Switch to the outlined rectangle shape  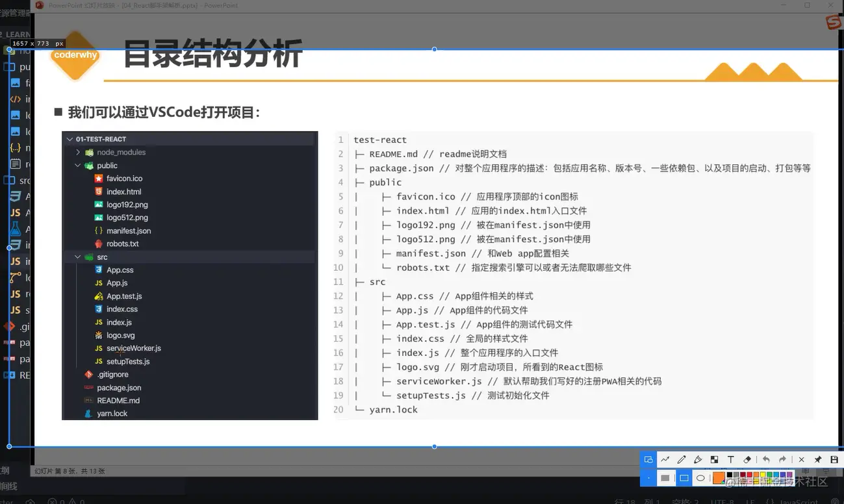(684, 478)
